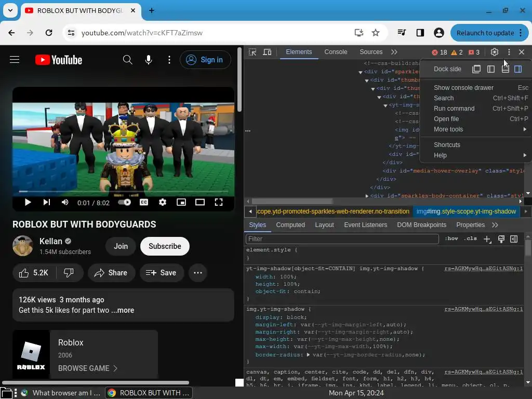Click Join channel membership button
The image size is (532, 399).
click(x=121, y=246)
